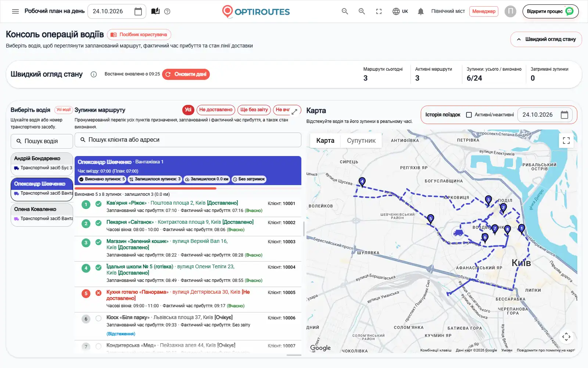Viewport: 588px width, 368px height.
Task: Click the map pan/recenter control
Action: pos(566,336)
